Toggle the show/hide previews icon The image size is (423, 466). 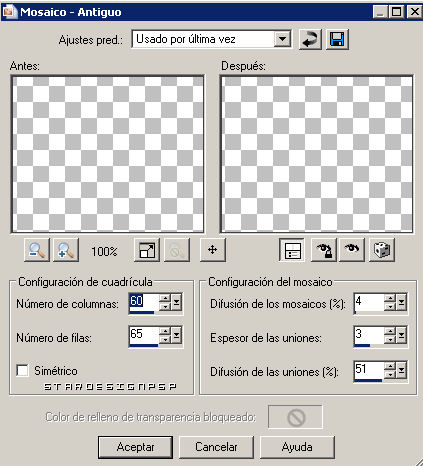tap(292, 250)
